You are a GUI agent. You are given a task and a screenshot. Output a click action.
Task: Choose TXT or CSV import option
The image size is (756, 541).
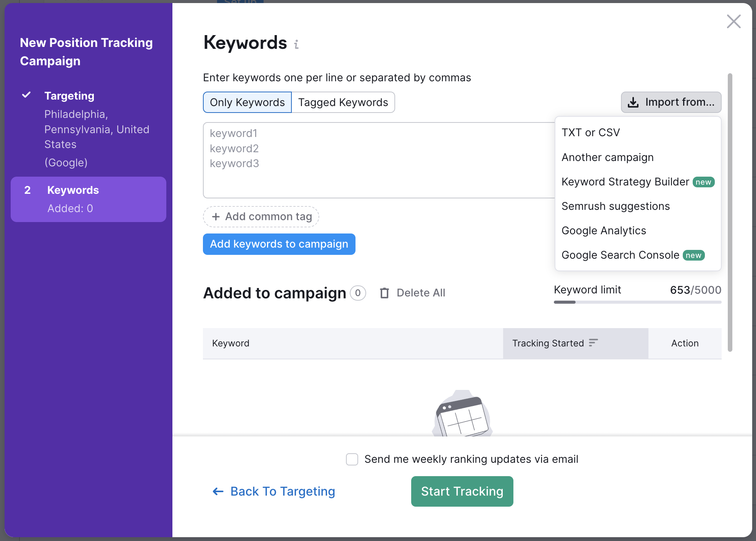click(638, 132)
